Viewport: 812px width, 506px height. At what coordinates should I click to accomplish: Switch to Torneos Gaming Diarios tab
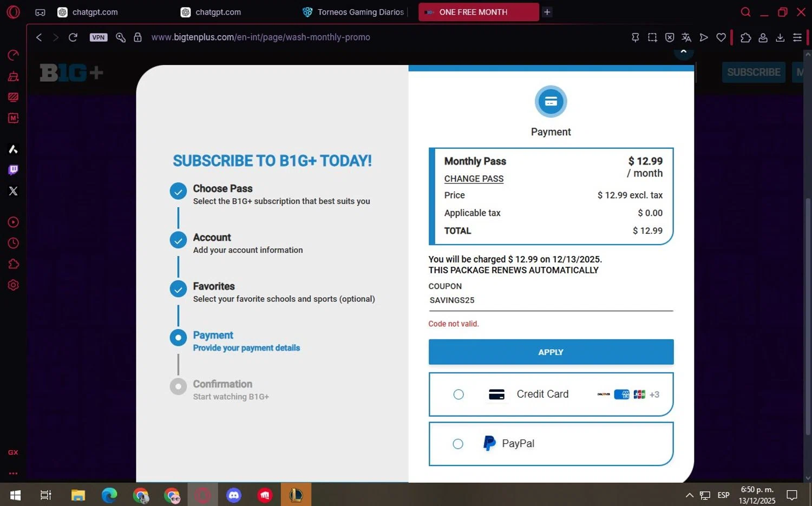coord(356,12)
